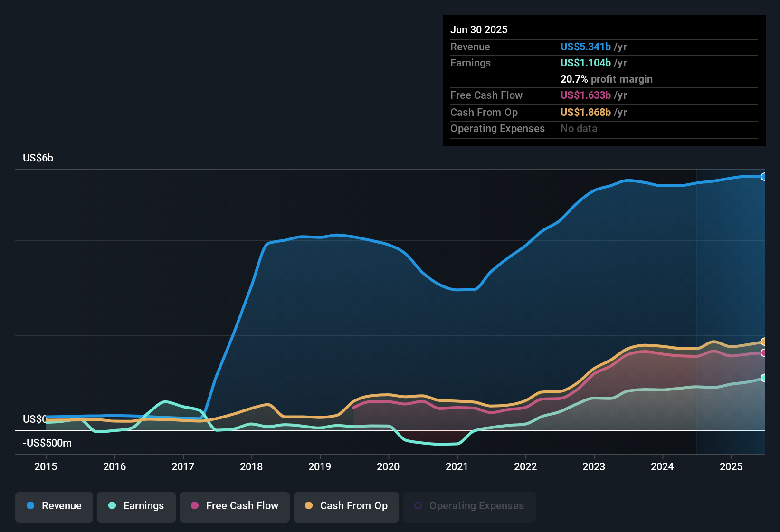Click the -US$500m y-axis label

47,443
